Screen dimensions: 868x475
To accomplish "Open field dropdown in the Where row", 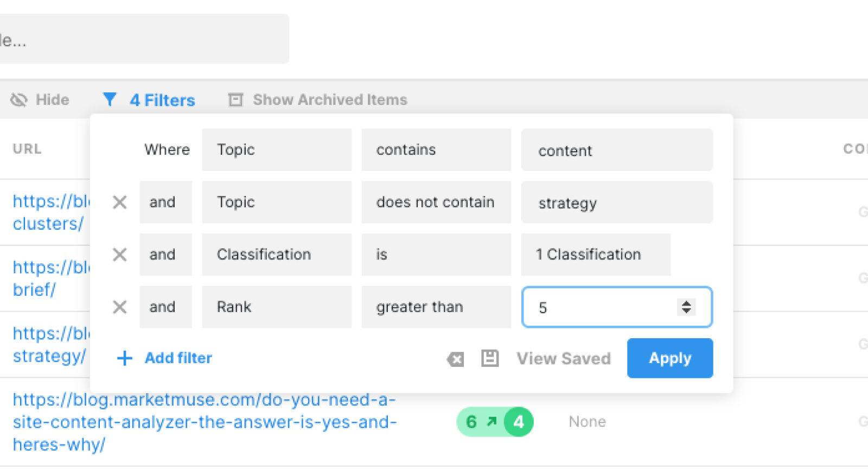I will (x=277, y=150).
